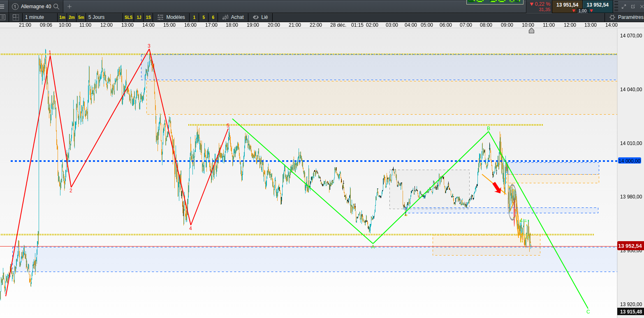Edit the 1,00 quantity field
Image resolution: width=644 pixels, height=318 pixels.
pos(582,11)
